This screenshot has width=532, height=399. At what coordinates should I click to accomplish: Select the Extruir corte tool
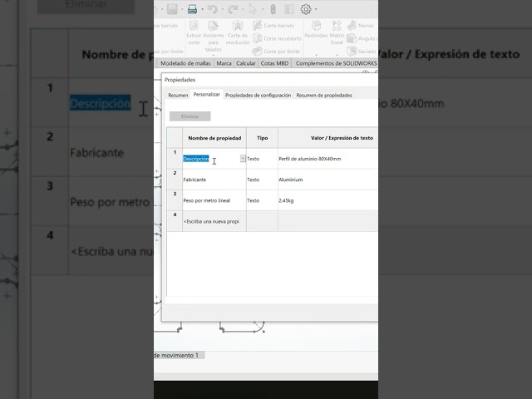[194, 33]
